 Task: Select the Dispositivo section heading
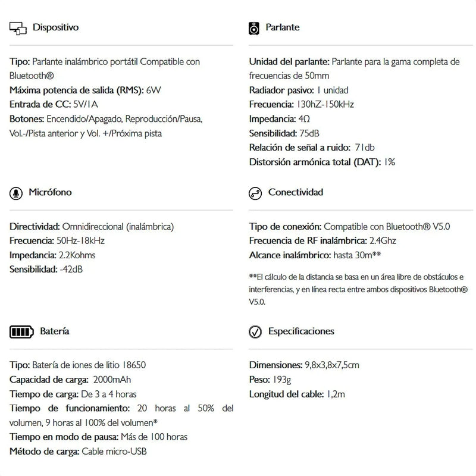(56, 27)
